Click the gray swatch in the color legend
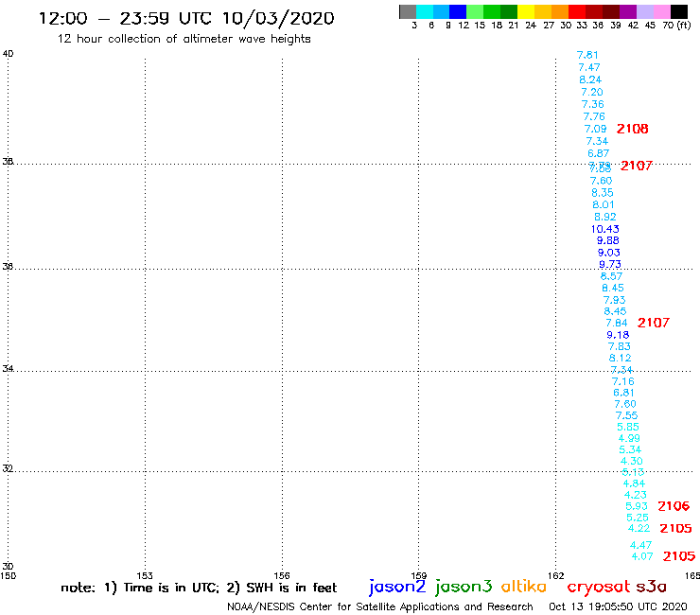This screenshot has height=615, width=700. click(x=408, y=12)
